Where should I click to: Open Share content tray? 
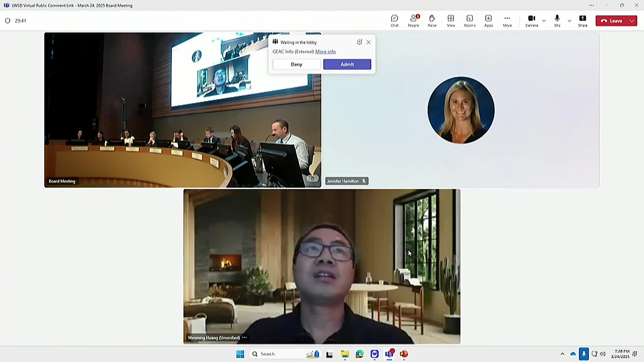click(583, 21)
